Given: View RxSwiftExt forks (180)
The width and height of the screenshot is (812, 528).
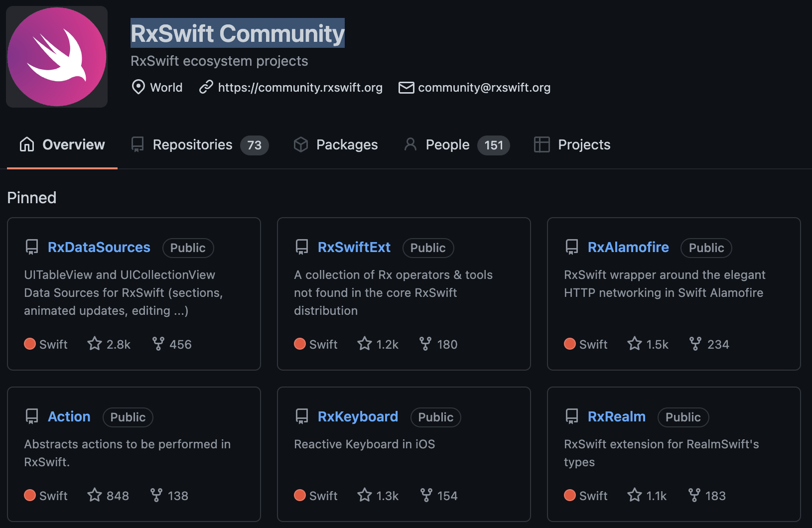Looking at the screenshot, I should (x=438, y=344).
